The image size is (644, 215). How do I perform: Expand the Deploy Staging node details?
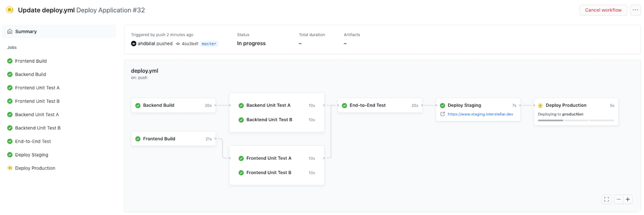464,105
